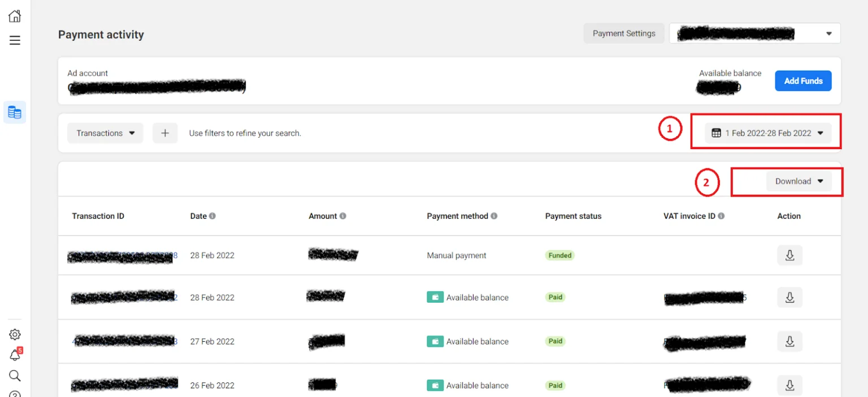Viewport: 868px width, 397px height.
Task: Click the calendar icon in the date range selector
Action: [716, 133]
